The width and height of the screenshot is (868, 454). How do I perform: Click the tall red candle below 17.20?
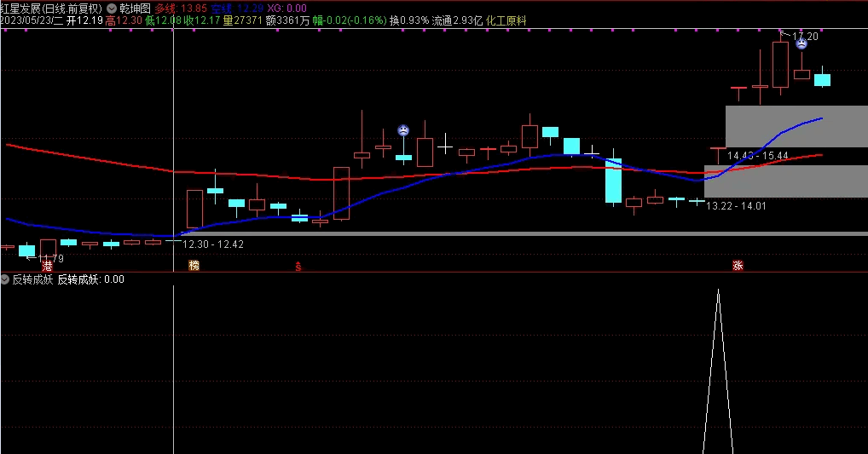[x=780, y=64]
